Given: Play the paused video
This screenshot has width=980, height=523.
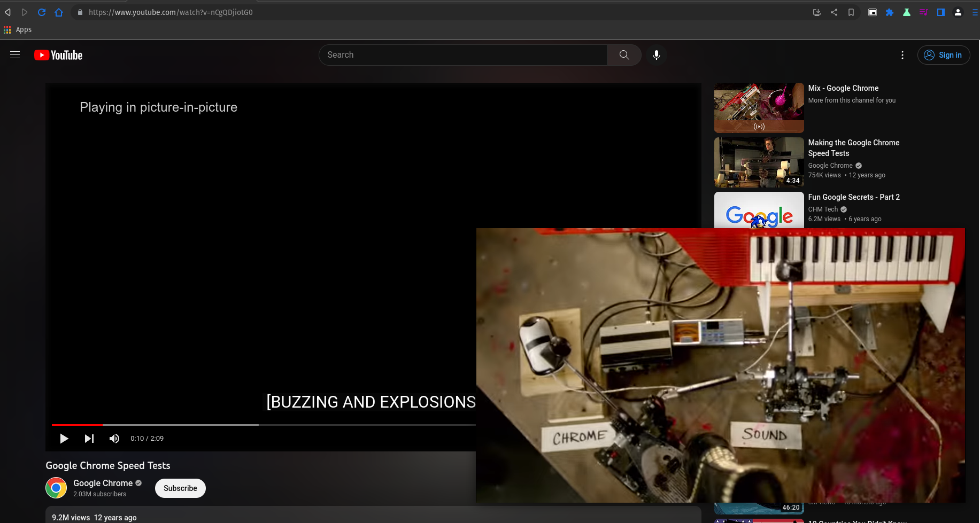Looking at the screenshot, I should point(64,439).
